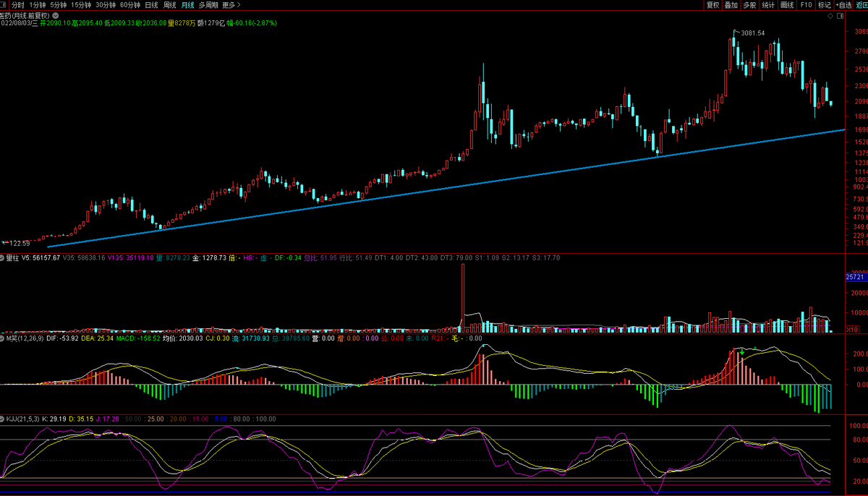Viewport: 868px width, 496px height.
Task: Switch to 周线 weekly chart tab
Action: pyautogui.click(x=170, y=5)
